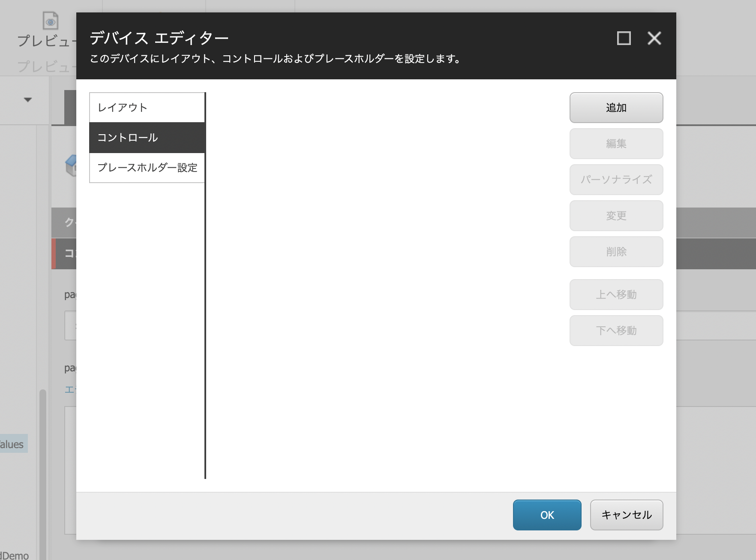Click the プレビュー icon in background ribbon

[51, 21]
